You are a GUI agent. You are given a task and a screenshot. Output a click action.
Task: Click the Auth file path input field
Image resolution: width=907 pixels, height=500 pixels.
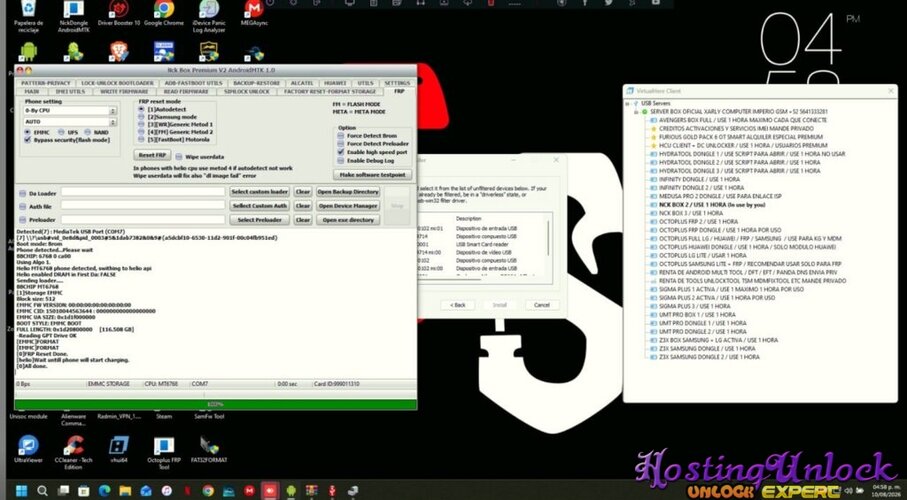[143, 205]
